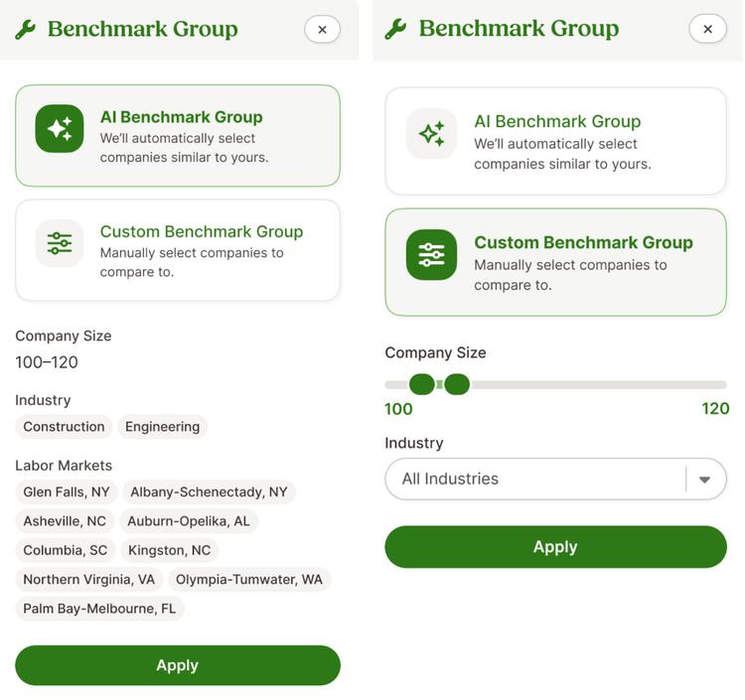Apply the custom benchmark group settings
Screen dimensions: 745x700
(x=555, y=547)
